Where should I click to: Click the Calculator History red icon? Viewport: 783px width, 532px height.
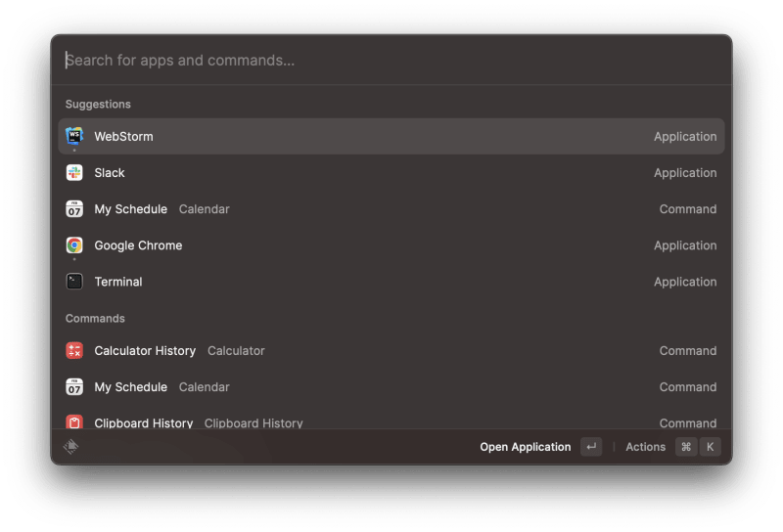point(74,351)
